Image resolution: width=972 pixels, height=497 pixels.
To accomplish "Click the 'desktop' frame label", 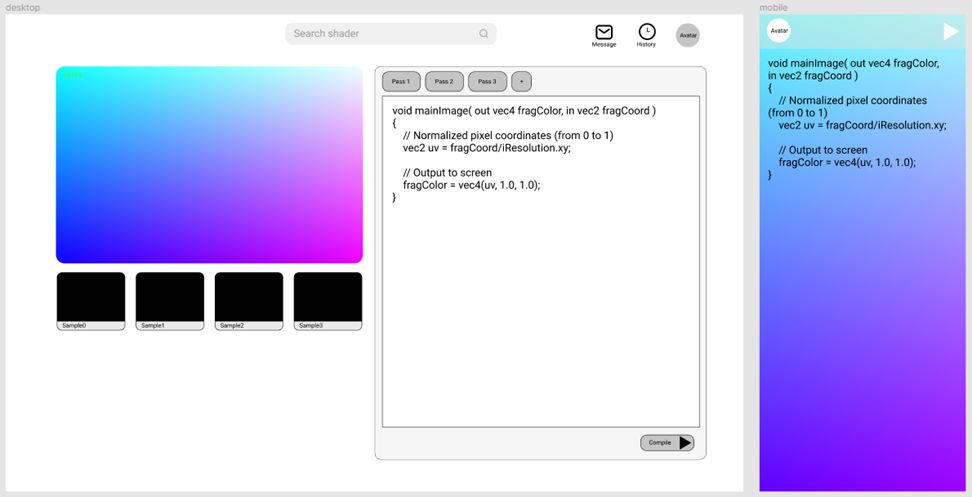I will (x=22, y=7).
